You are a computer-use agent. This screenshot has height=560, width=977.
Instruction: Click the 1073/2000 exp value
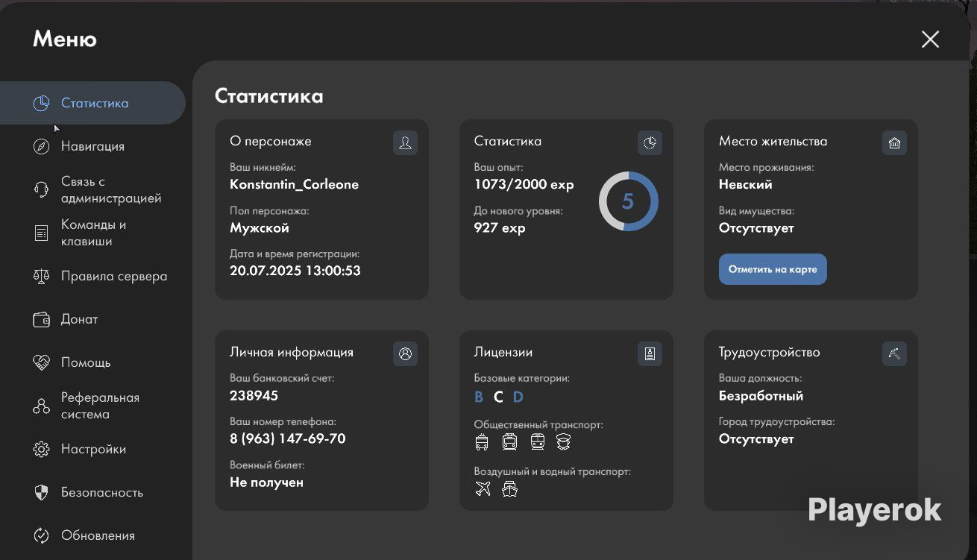click(x=524, y=184)
